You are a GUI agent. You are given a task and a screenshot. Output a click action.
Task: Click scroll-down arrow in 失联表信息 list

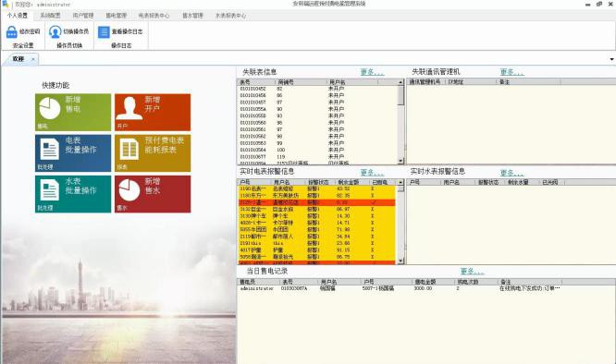[x=400, y=161]
